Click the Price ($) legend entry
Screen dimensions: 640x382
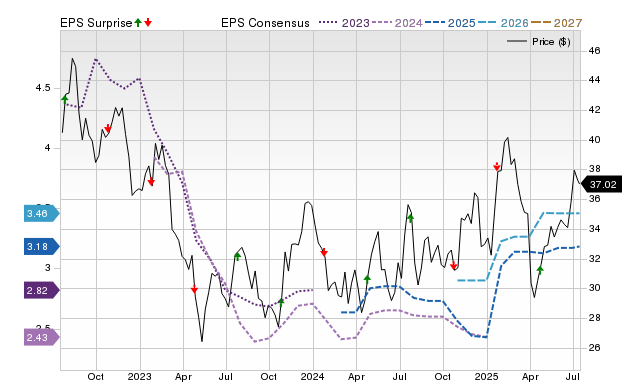pos(539,42)
